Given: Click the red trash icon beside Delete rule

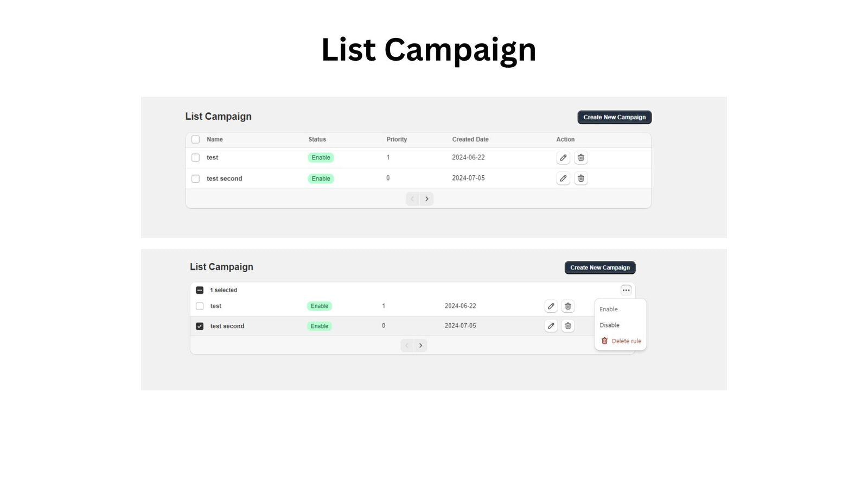Looking at the screenshot, I should 604,341.
